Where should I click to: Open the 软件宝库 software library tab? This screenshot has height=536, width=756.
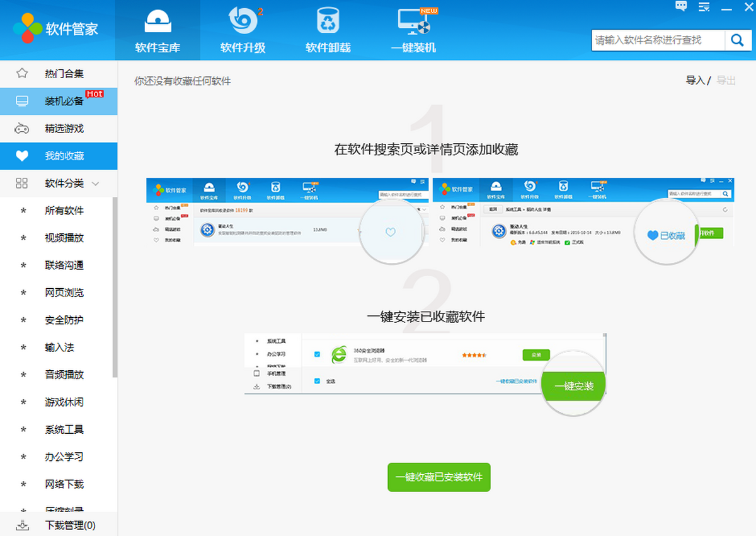click(x=157, y=30)
